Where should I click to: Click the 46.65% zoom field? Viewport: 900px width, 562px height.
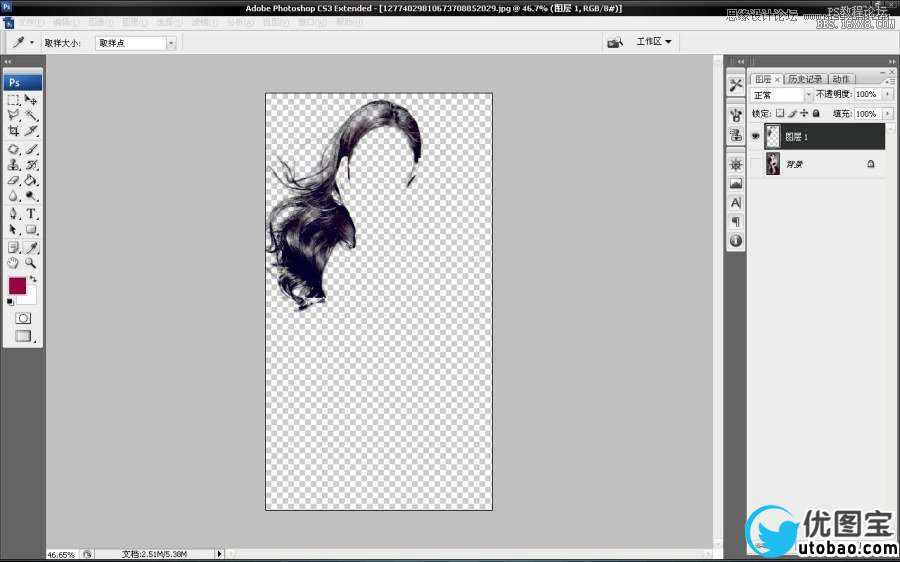pos(61,555)
